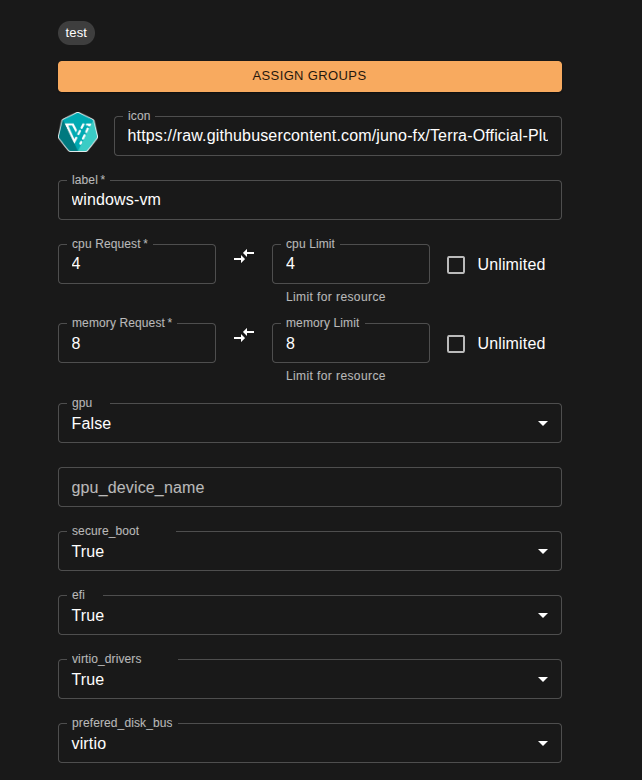Expand the secure_boot dropdown
The height and width of the screenshot is (780, 642).
pos(309,552)
